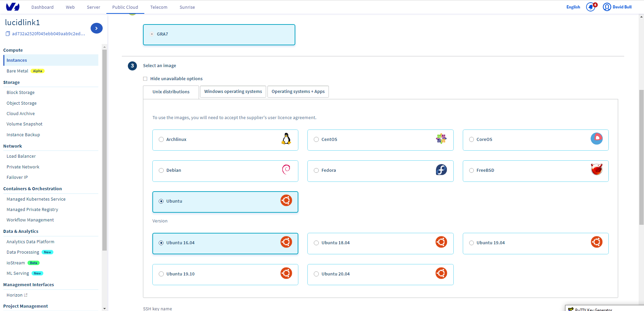Click the PuTTY Key Generator taskbar icon
The image size is (644, 311).
coord(571,309)
